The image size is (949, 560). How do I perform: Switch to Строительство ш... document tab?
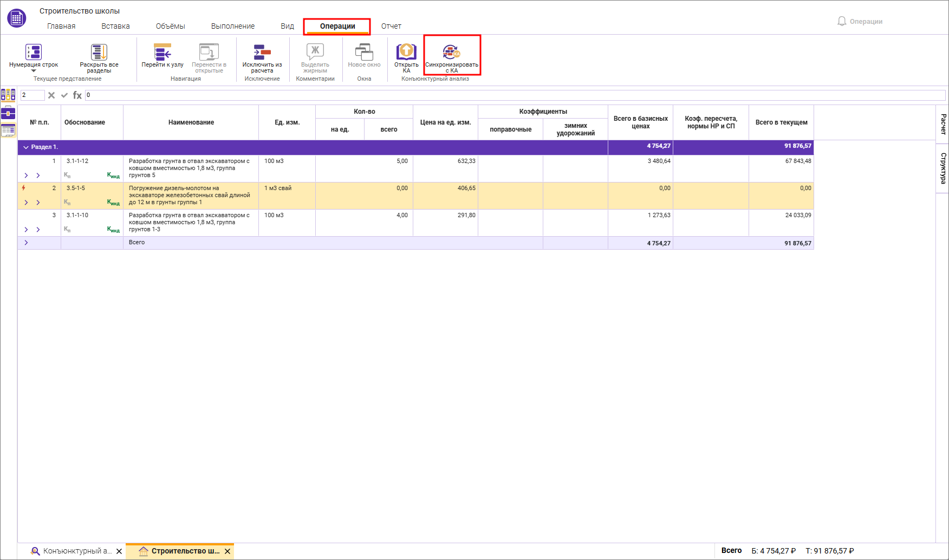[180, 551]
